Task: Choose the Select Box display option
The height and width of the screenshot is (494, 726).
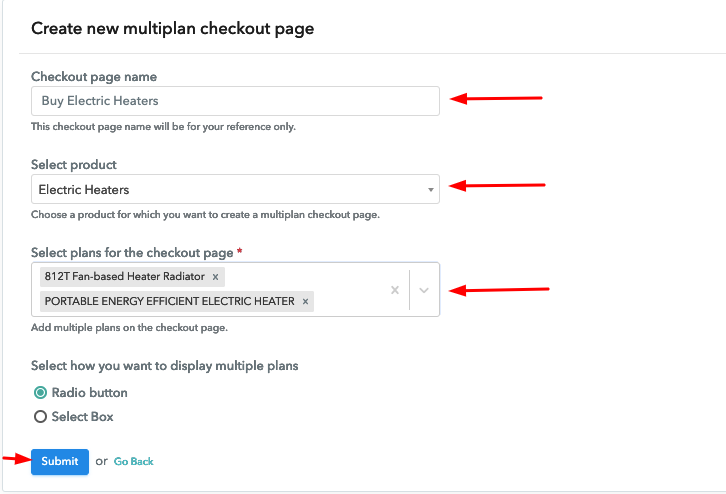Action: point(40,417)
